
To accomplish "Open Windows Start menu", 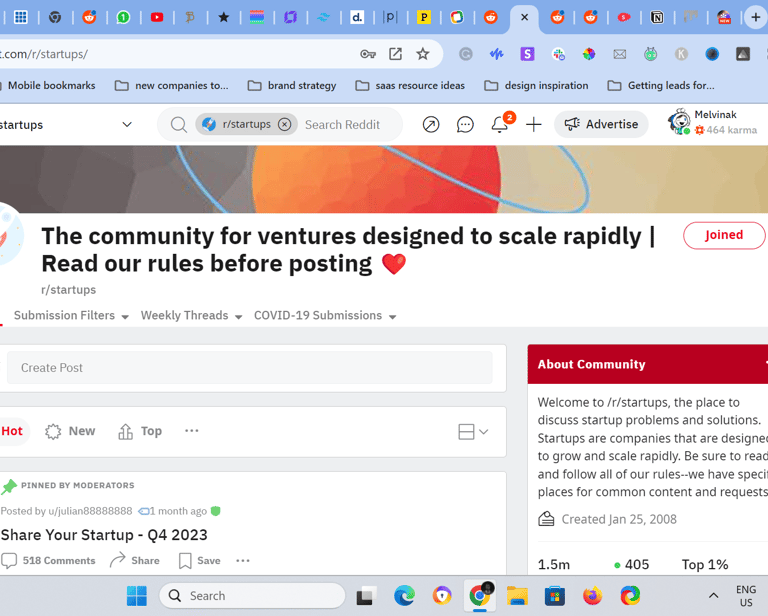I will coord(136,596).
